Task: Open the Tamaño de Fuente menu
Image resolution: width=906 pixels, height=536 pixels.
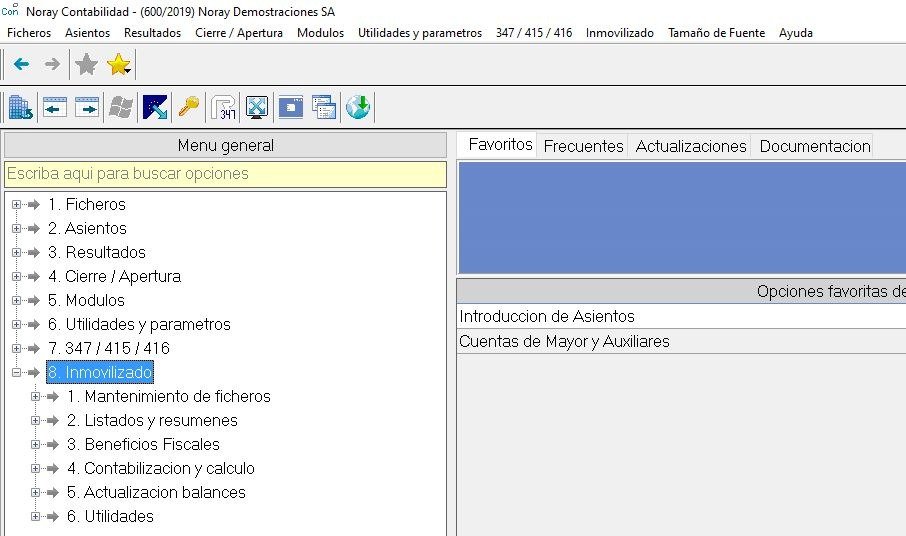Action: coord(716,33)
